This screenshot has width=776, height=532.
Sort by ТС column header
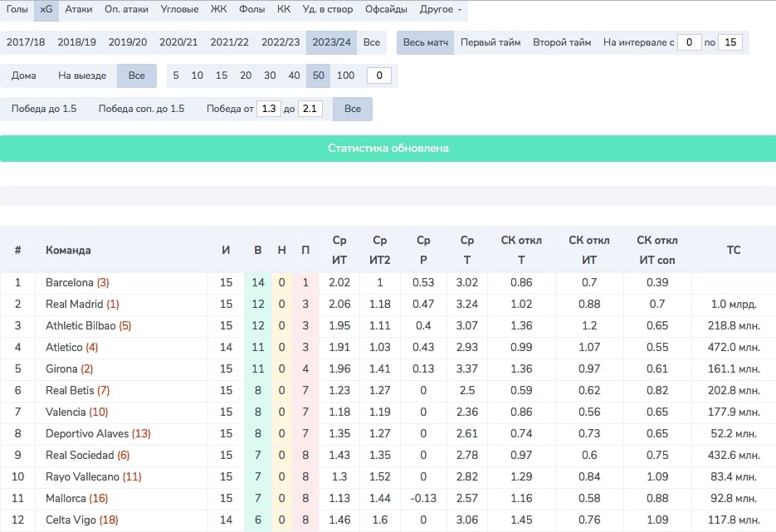tap(734, 250)
